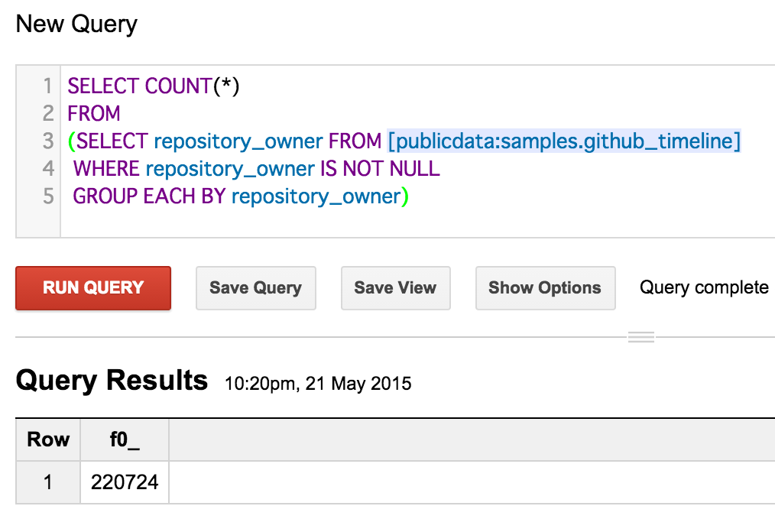Click the New Query heading
This screenshot has width=775, height=532.
pos(76,24)
